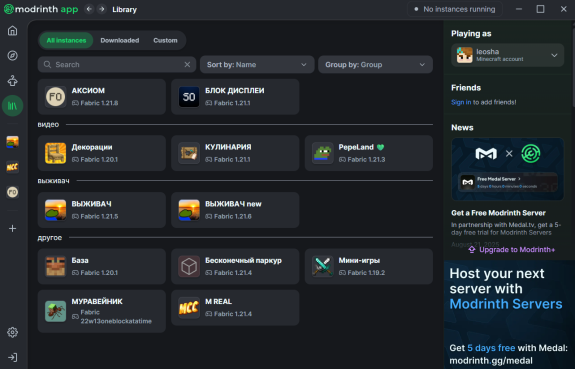Click Fabric 1.19.2 version label

(x=366, y=273)
